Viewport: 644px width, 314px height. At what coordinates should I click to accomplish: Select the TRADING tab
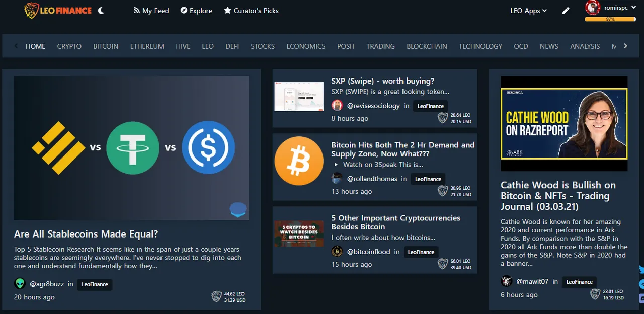point(380,46)
